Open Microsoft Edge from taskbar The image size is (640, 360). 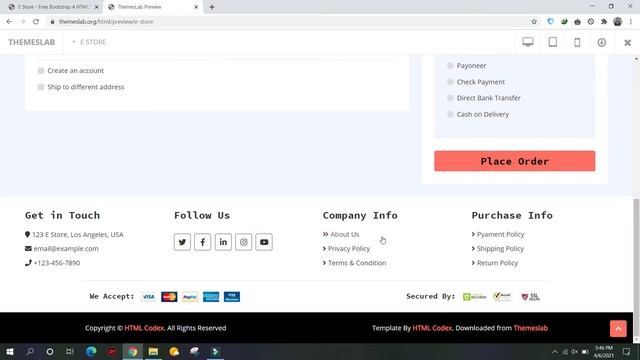point(91,351)
